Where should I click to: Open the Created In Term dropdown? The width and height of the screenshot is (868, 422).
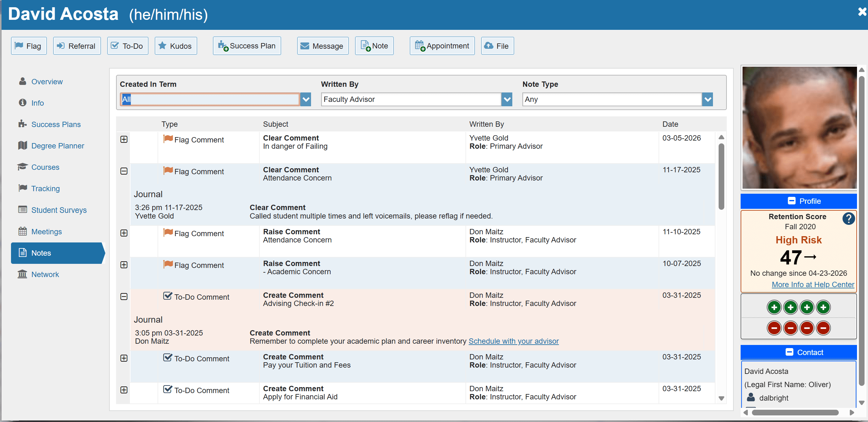pos(305,99)
